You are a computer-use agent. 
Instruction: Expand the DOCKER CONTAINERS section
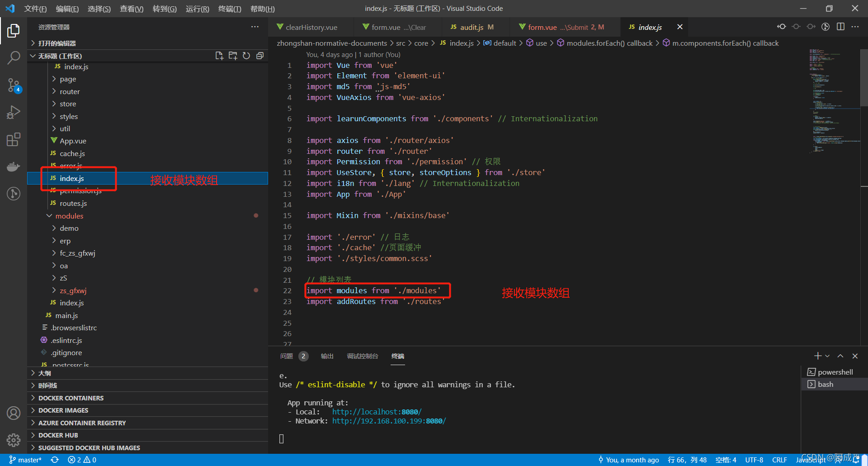pos(71,398)
